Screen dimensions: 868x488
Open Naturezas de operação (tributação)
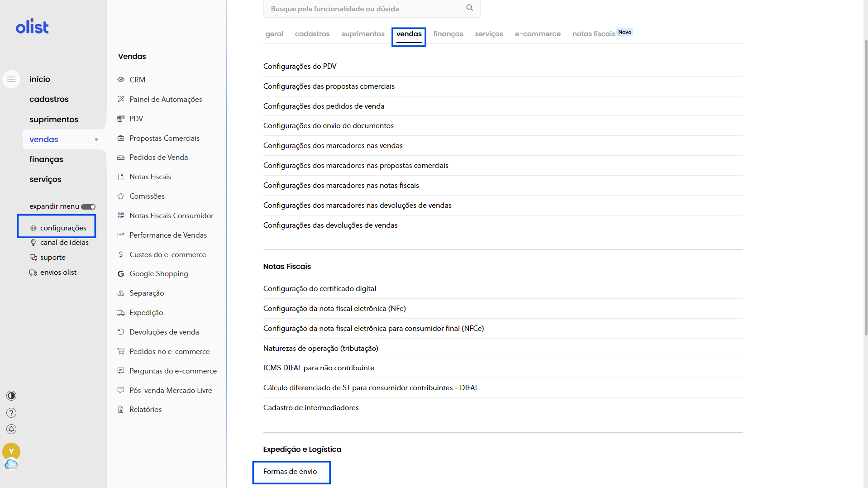pyautogui.click(x=320, y=348)
